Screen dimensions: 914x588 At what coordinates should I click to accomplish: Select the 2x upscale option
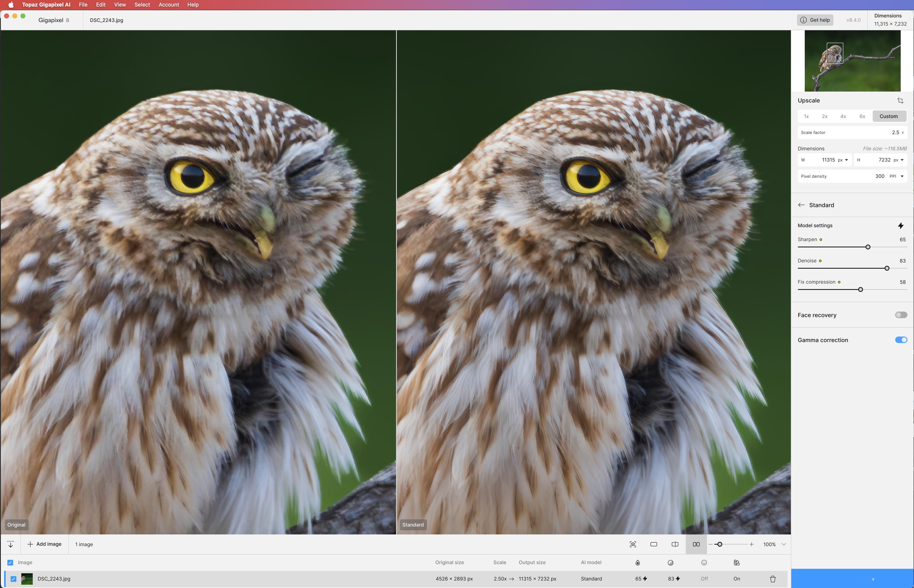tap(825, 117)
